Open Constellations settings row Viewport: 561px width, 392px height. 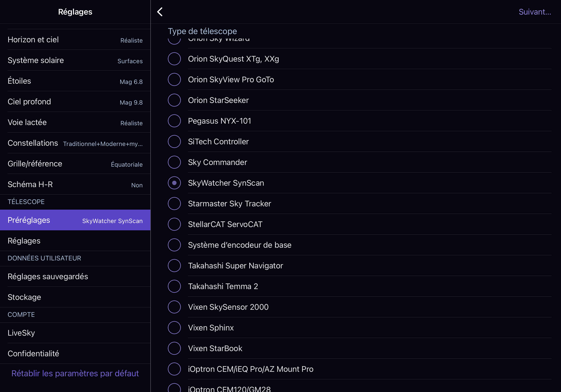tap(75, 143)
